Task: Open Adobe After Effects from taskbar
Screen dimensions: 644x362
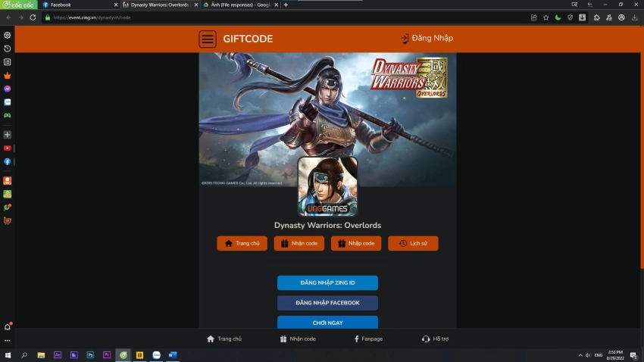Action: (58, 355)
